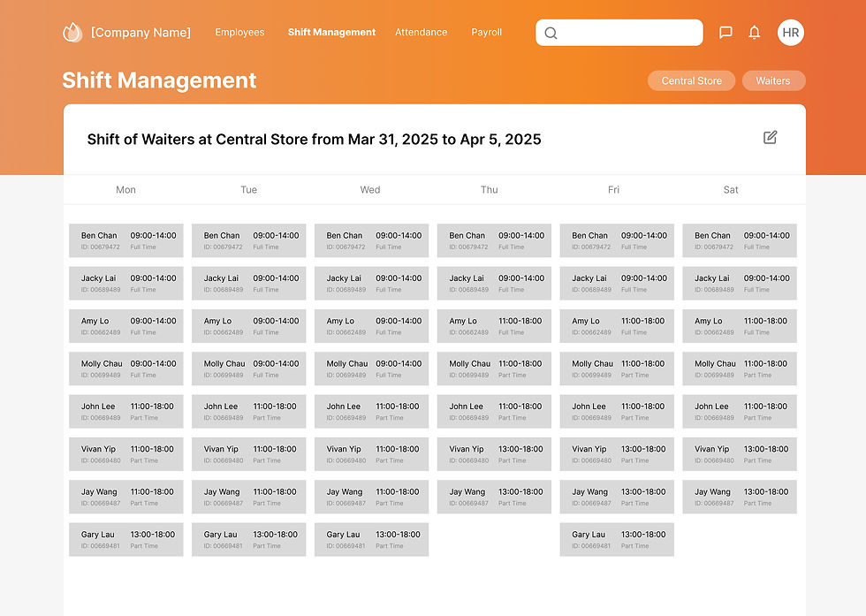This screenshot has width=866, height=616.
Task: Open the shift schedule edit icon
Action: [770, 138]
